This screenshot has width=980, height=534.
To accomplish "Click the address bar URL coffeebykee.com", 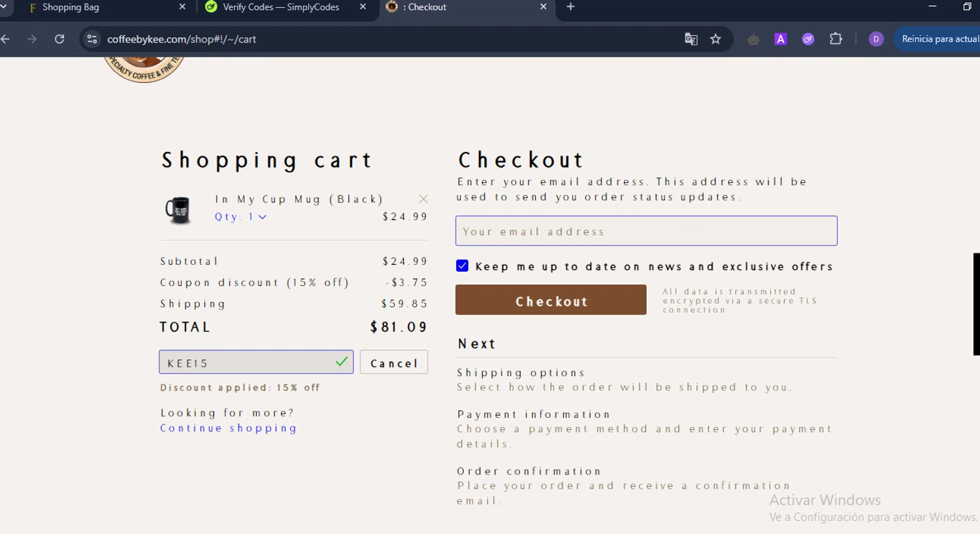I will point(182,39).
